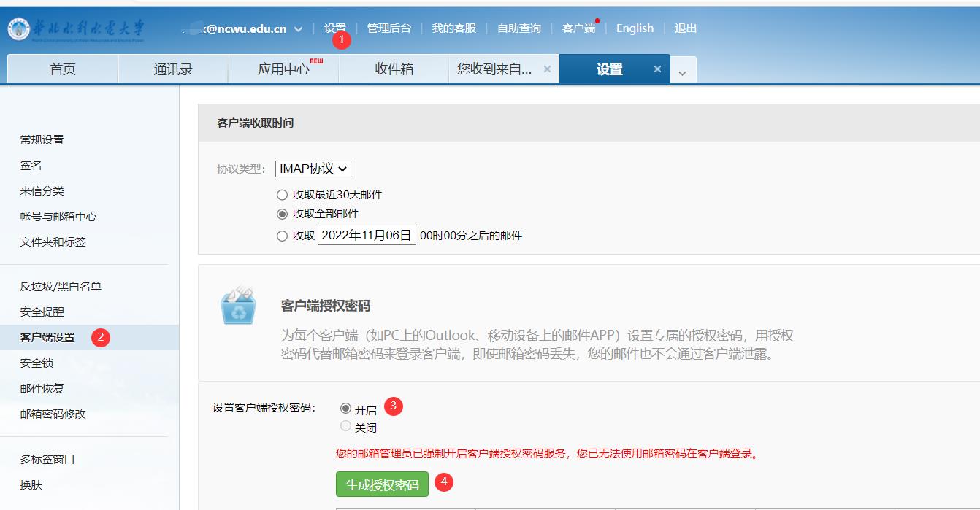Open the 收件箱 tab
Image resolution: width=980 pixels, height=510 pixels.
pos(394,69)
